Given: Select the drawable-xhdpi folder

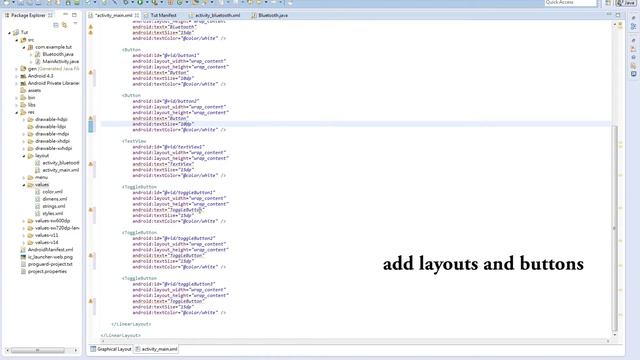Looking at the screenshot, I should (x=49, y=141).
